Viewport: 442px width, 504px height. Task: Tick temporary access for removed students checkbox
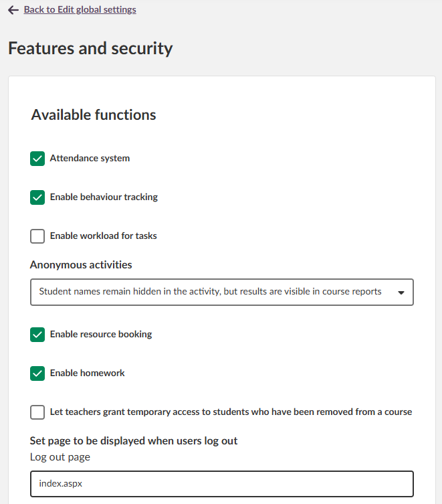click(37, 412)
